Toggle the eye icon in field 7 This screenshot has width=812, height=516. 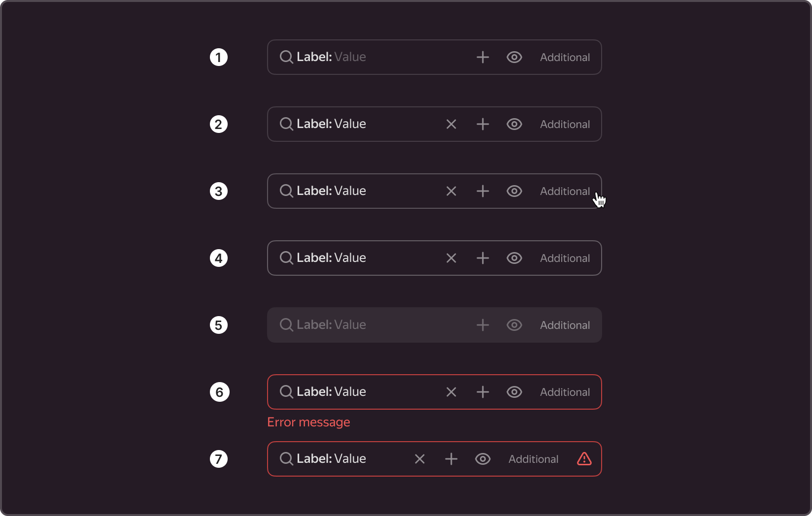click(x=483, y=459)
